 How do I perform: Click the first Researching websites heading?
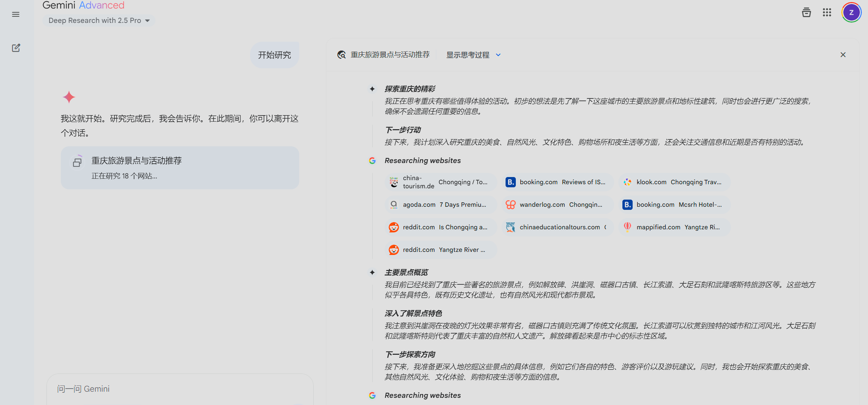423,161
